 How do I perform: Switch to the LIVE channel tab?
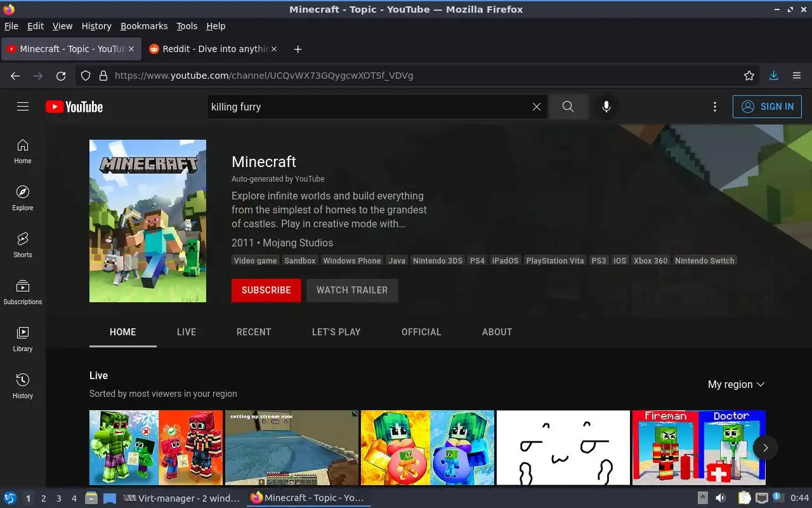(x=187, y=332)
